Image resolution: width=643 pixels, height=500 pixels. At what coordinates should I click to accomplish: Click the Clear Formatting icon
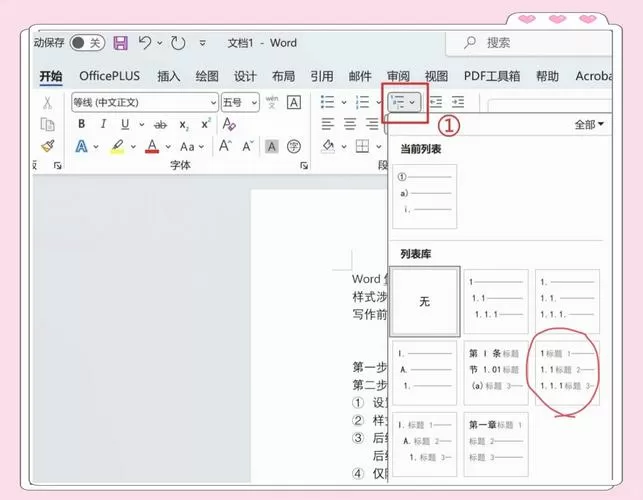[229, 124]
